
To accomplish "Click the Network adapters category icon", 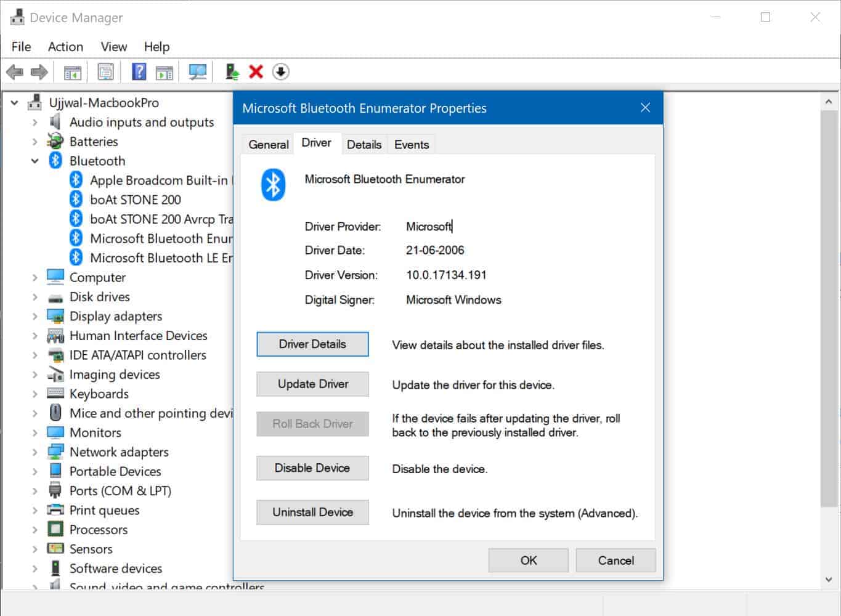I will point(55,452).
